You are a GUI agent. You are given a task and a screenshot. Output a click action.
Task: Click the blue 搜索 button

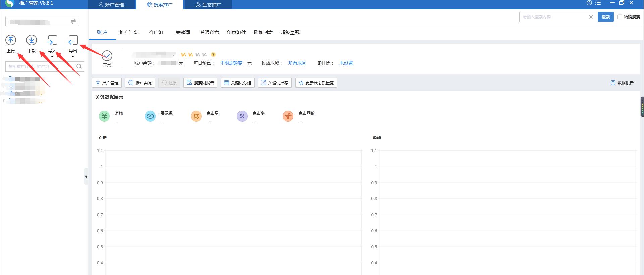(x=606, y=17)
